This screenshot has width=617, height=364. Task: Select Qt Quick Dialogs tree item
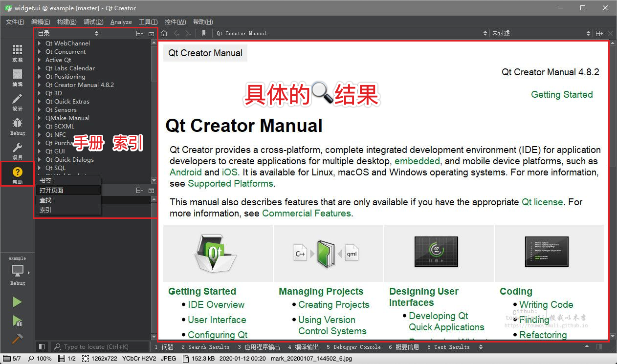[69, 160]
